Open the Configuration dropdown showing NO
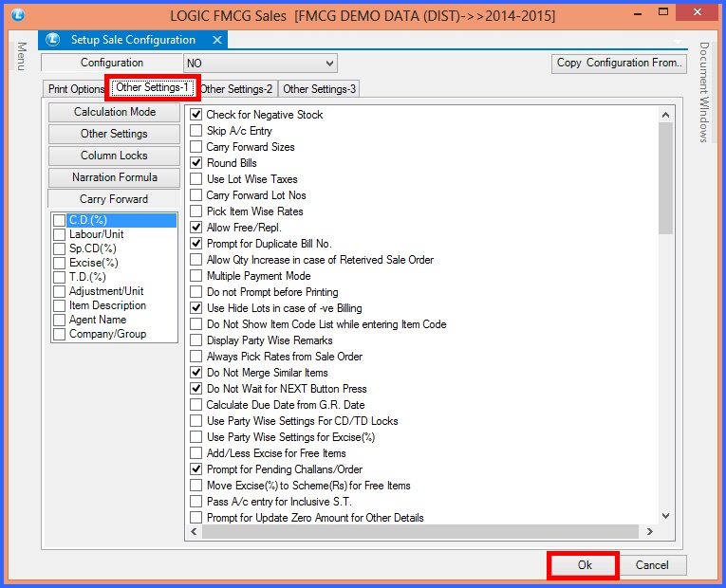Viewport: 726px width, 588px height. click(x=260, y=63)
